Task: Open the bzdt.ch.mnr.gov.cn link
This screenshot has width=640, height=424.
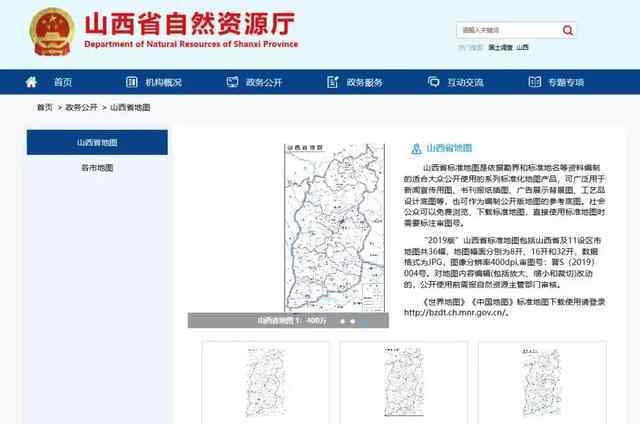Action: point(455,313)
